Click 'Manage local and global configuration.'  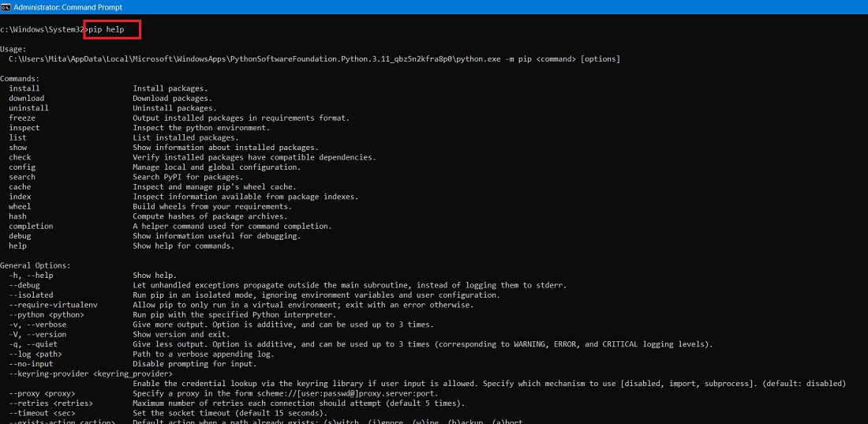[x=217, y=167]
